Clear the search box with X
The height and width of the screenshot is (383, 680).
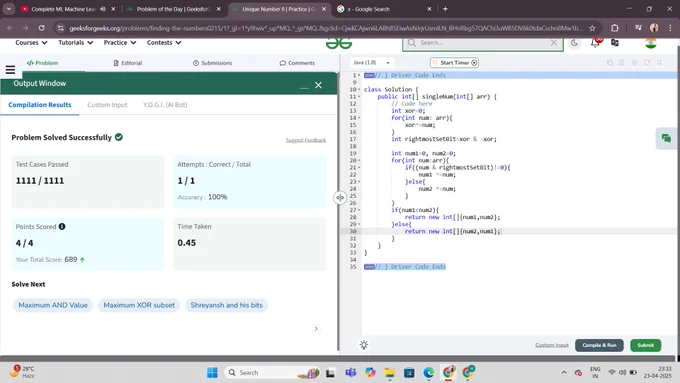pyautogui.click(x=554, y=43)
